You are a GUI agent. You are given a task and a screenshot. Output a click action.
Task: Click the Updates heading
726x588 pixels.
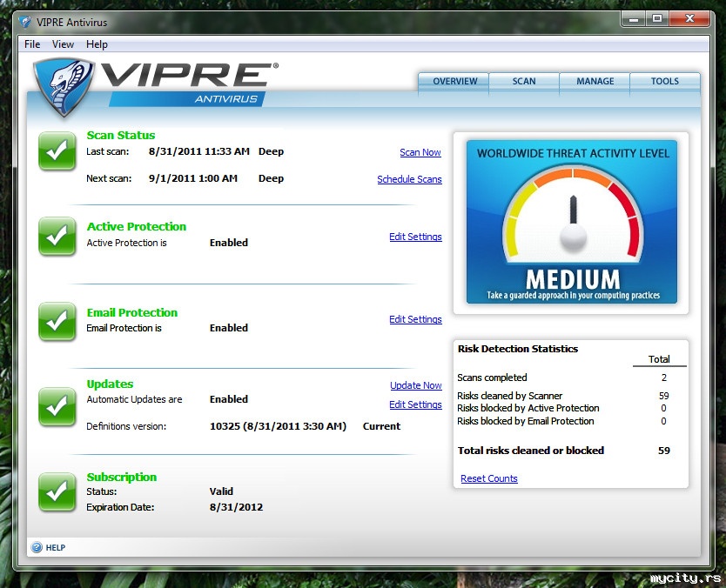tap(110, 384)
